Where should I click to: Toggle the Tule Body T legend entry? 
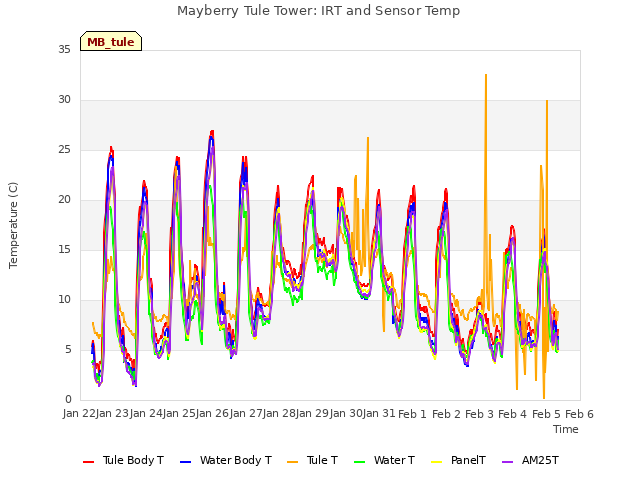[x=123, y=460]
